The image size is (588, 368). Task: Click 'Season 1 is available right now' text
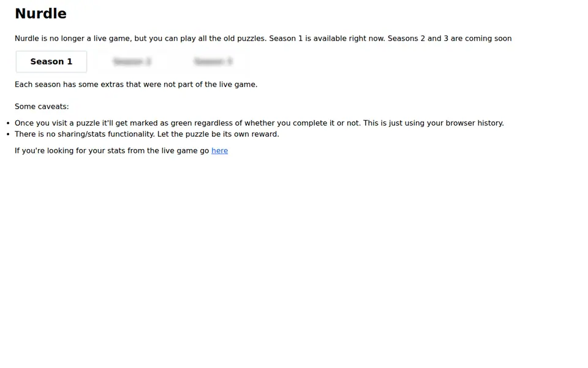pos(326,38)
